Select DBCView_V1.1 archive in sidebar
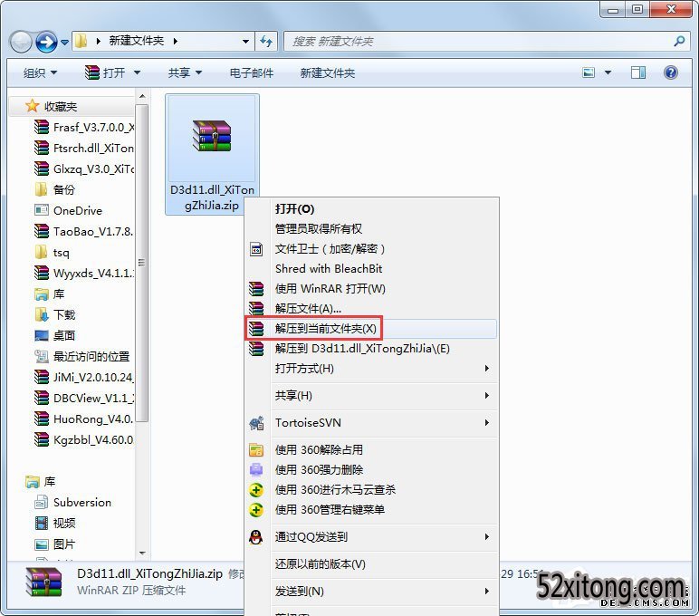699x616 pixels. (84, 398)
